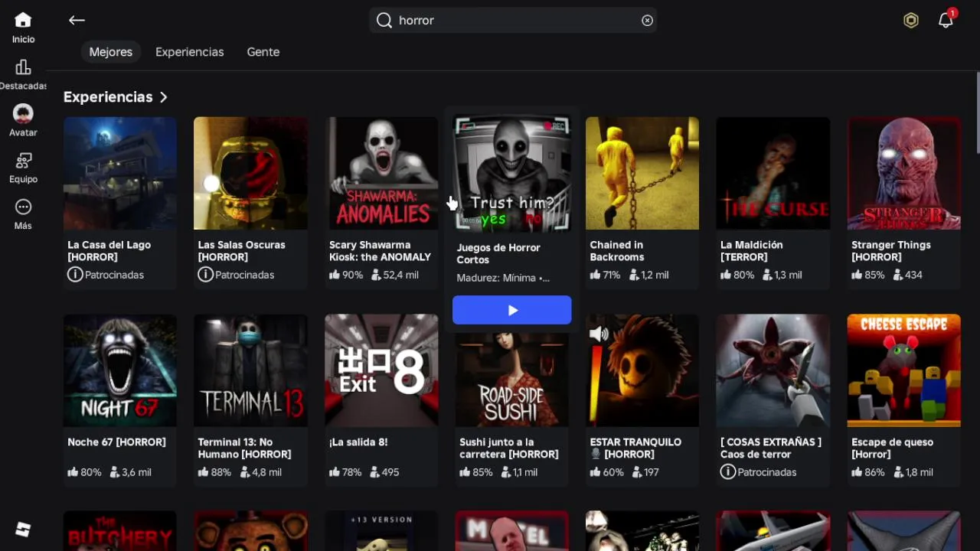The image size is (980, 551).
Task: Switch to the Experiencias tab
Action: [x=190, y=52]
